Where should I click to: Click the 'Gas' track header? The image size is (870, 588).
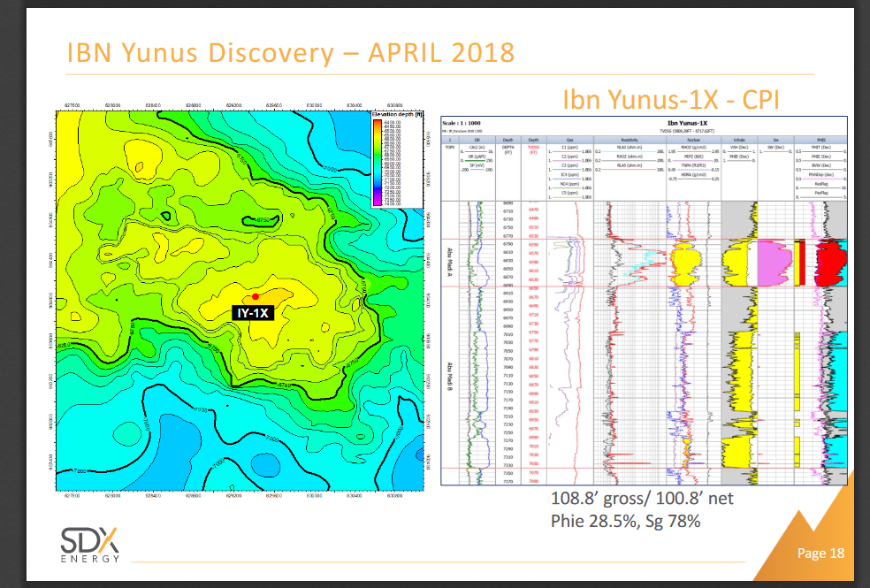569,140
